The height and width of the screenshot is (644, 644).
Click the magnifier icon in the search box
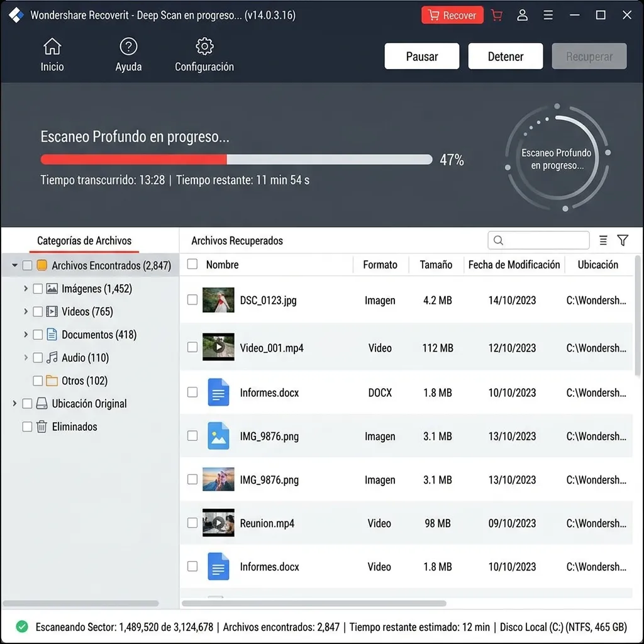point(498,240)
